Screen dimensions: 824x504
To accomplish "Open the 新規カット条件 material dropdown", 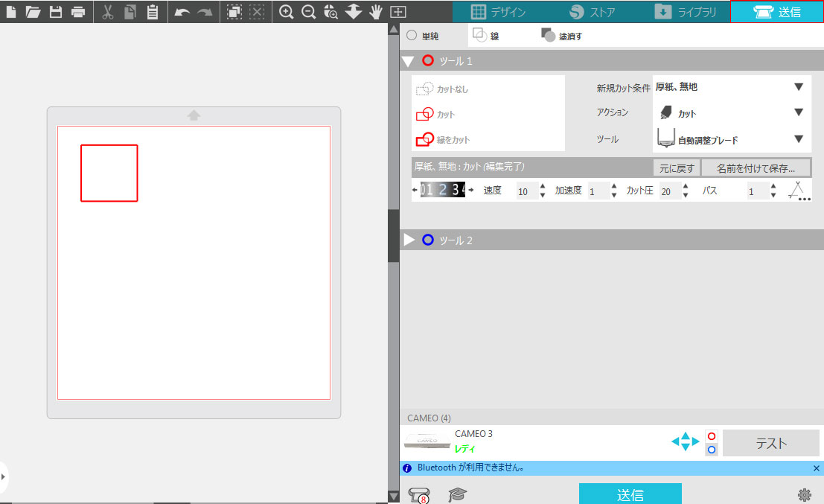I will point(729,87).
